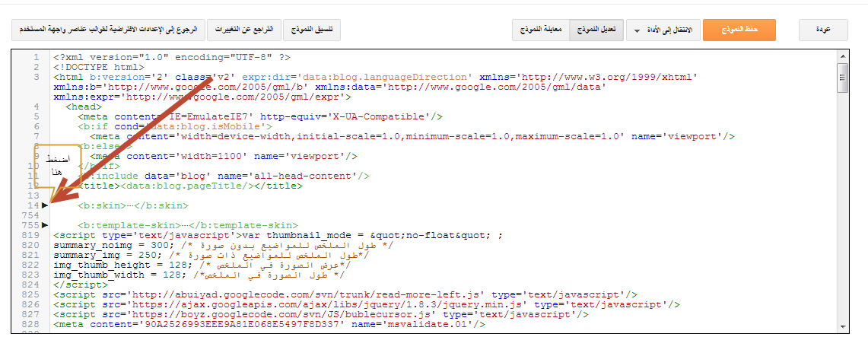Click line number 819 in the gutter
Image resolution: width=868 pixels, height=337 pixels.
pos(31,235)
